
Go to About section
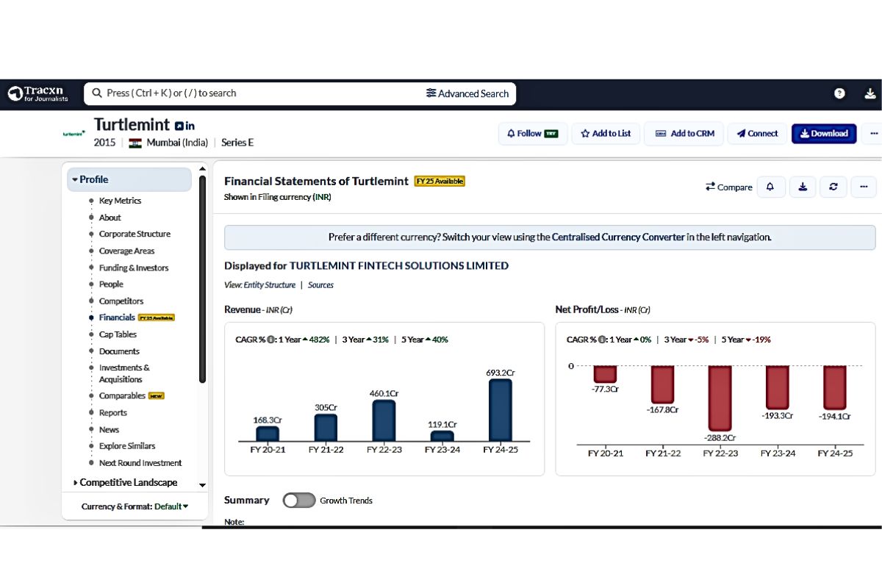(x=110, y=218)
